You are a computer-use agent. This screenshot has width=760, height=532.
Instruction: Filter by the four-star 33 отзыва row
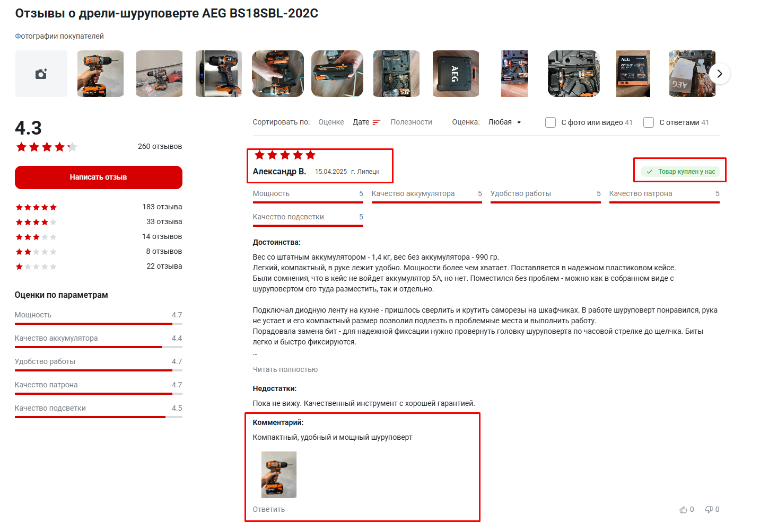pos(99,222)
